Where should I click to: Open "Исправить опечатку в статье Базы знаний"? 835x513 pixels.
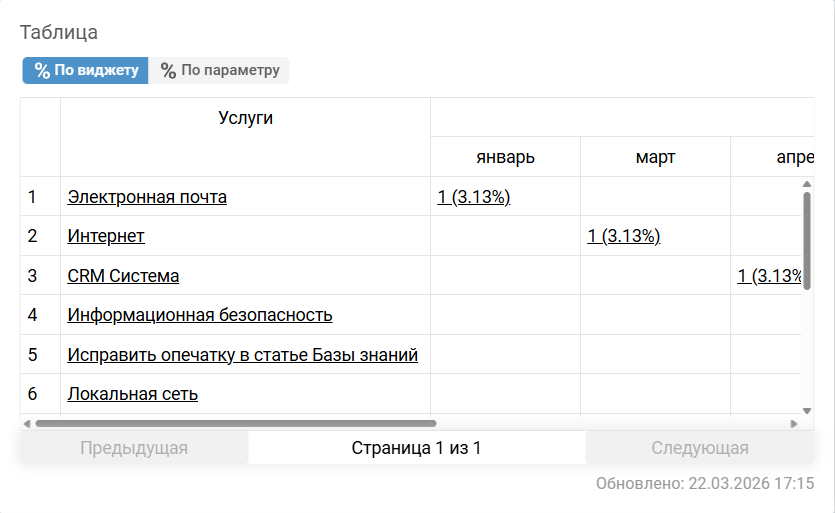pyautogui.click(x=243, y=355)
